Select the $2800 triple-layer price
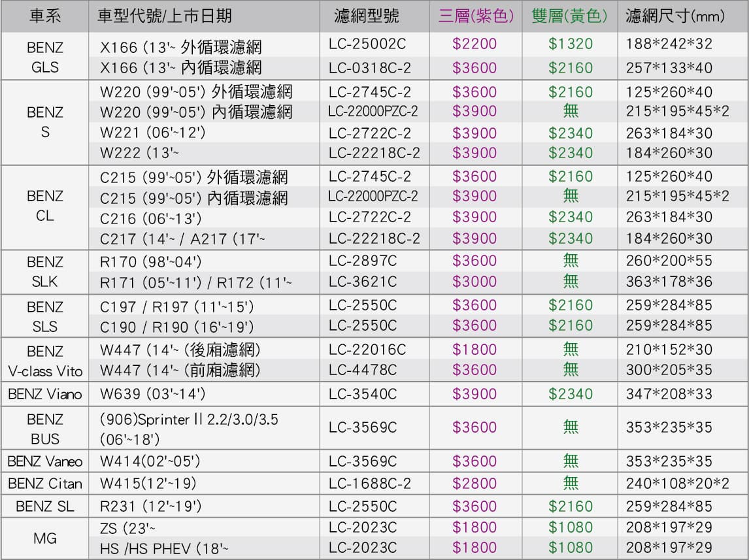Viewport: 749px width, 560px height. pos(474,484)
